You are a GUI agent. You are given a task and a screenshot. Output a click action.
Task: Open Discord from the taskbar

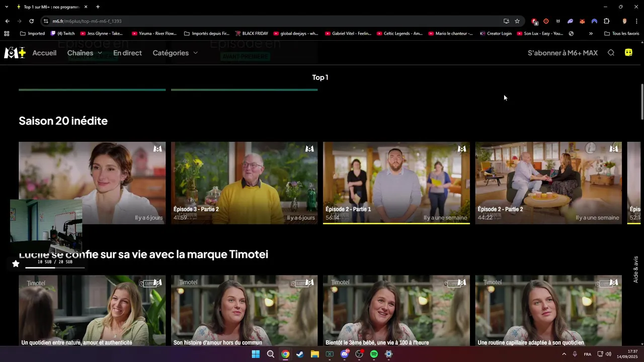click(x=345, y=354)
